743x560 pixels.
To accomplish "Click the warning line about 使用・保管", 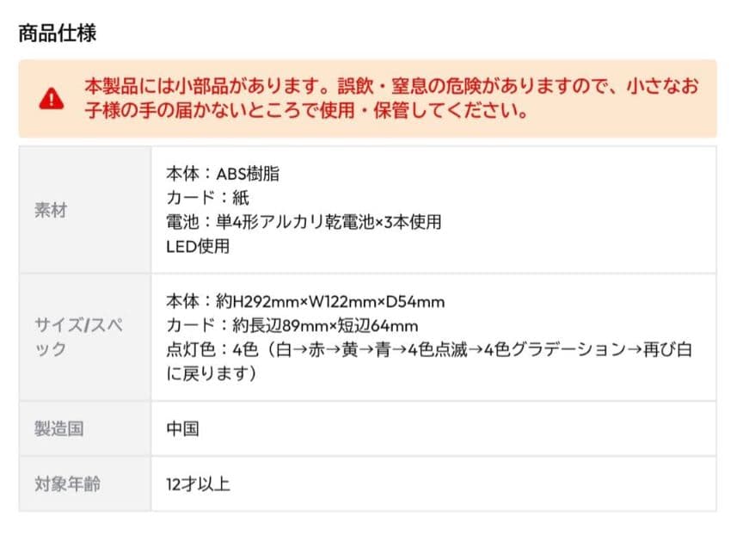I will [x=305, y=112].
